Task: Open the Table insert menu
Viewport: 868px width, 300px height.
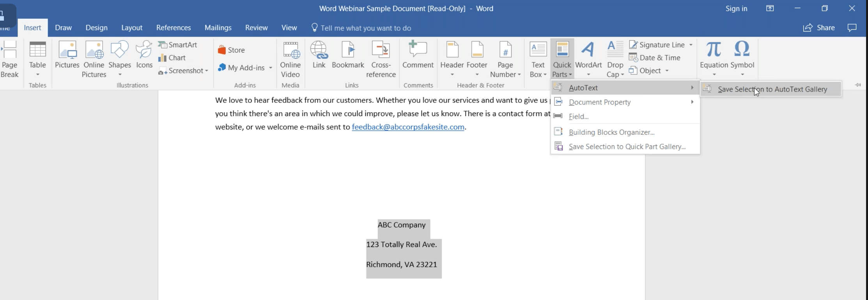Action: pyautogui.click(x=37, y=59)
